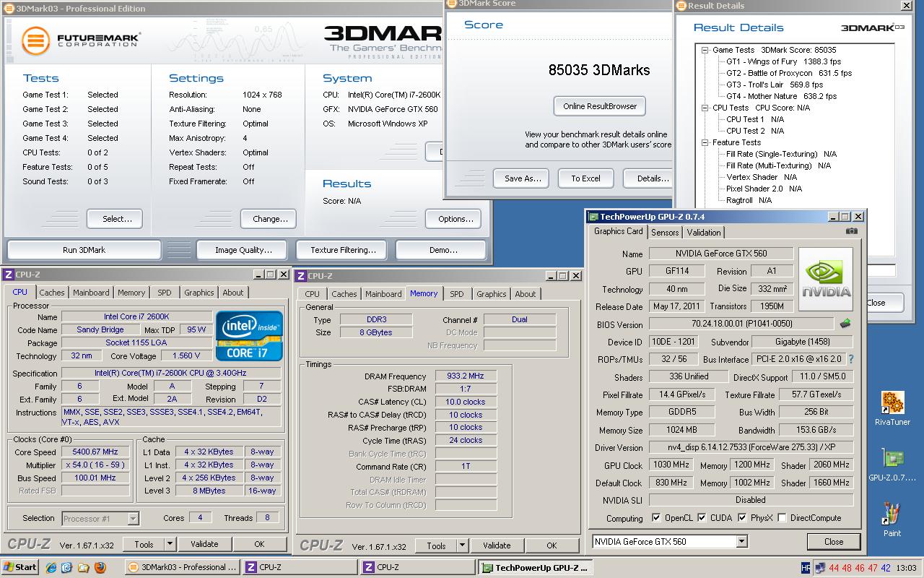The image size is (924, 578).
Task: Click the third quick launch icon before Firefox
Action: tap(84, 568)
